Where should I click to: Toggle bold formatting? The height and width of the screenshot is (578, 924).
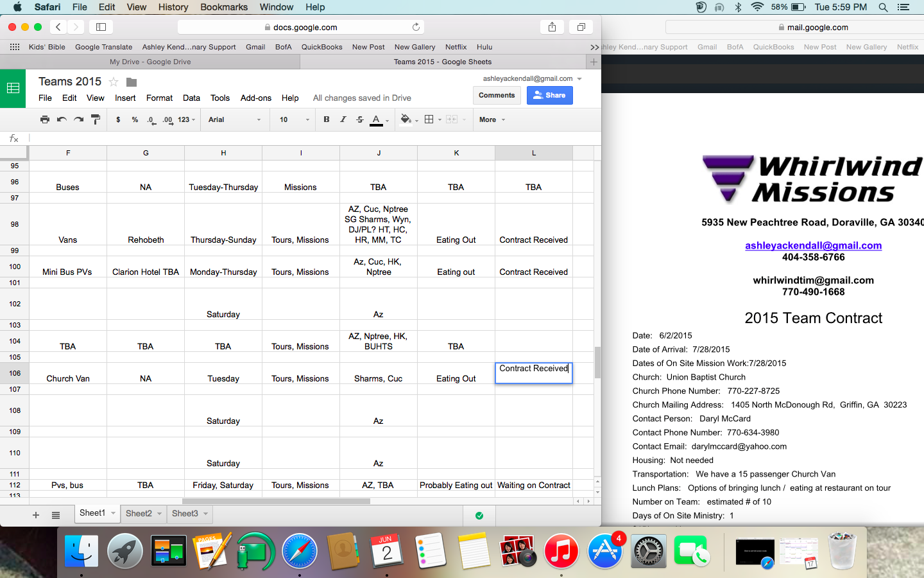[327, 119]
